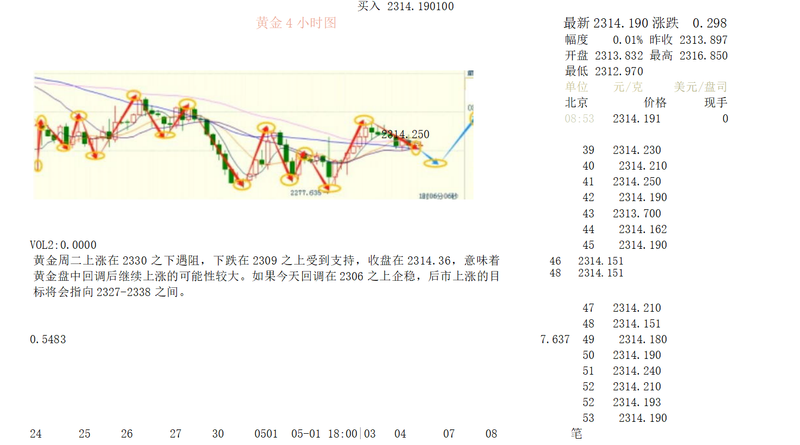Select date 26 on the time axis

pos(127,434)
